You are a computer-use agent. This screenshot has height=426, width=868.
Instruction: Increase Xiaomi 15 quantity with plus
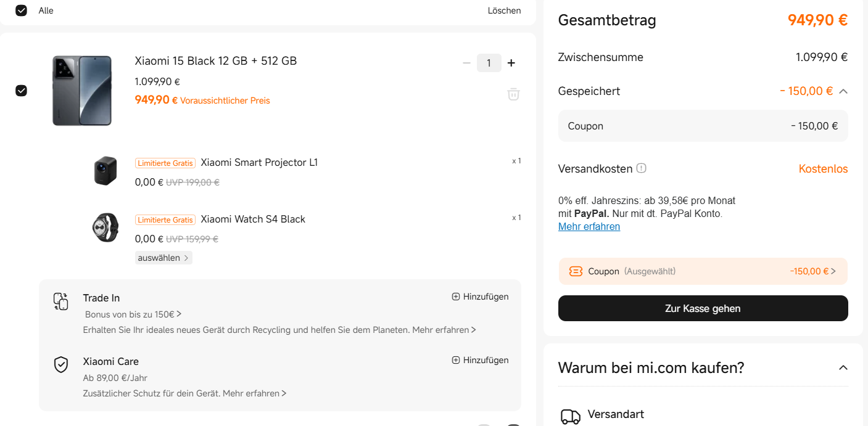(511, 63)
